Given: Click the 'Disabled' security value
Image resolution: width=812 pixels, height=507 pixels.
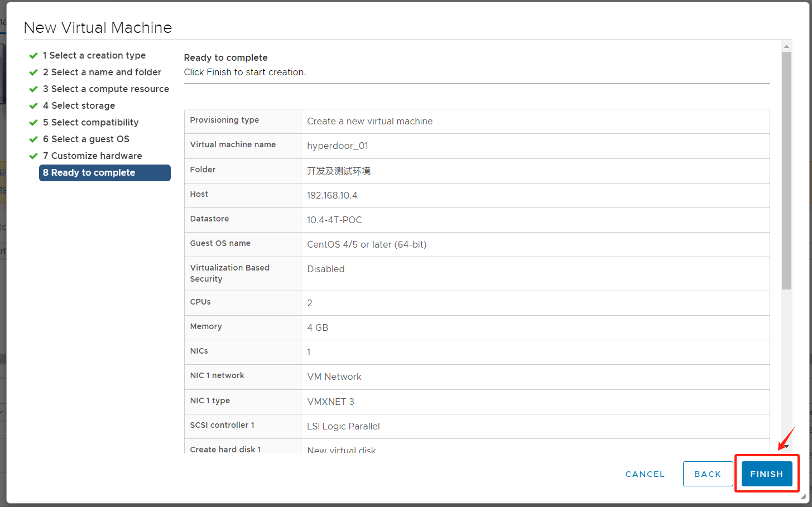Looking at the screenshot, I should pos(326,269).
